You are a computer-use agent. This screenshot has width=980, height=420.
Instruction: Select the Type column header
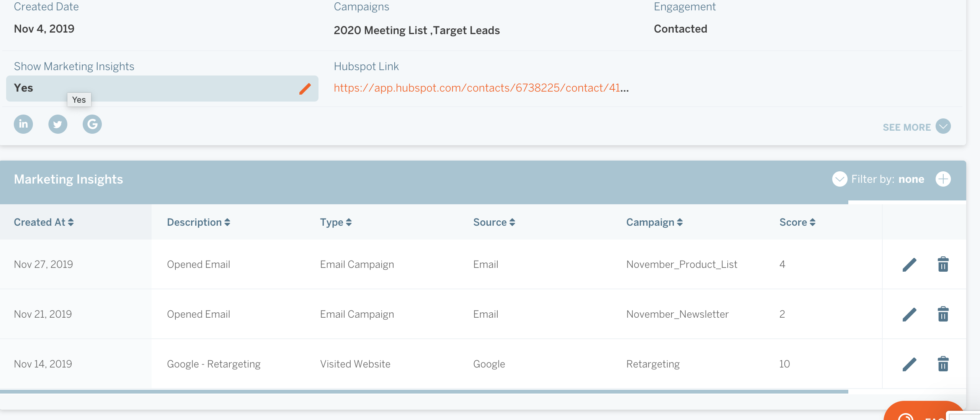tap(335, 222)
